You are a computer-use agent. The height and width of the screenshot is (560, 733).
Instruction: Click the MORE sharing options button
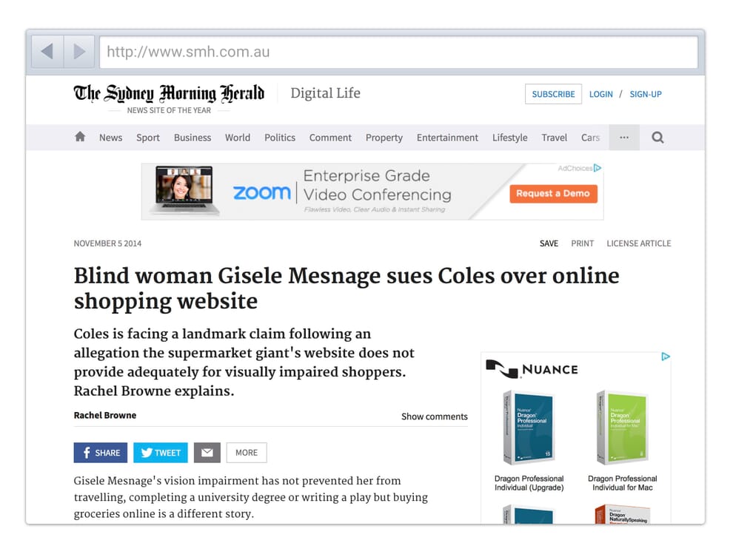247,453
